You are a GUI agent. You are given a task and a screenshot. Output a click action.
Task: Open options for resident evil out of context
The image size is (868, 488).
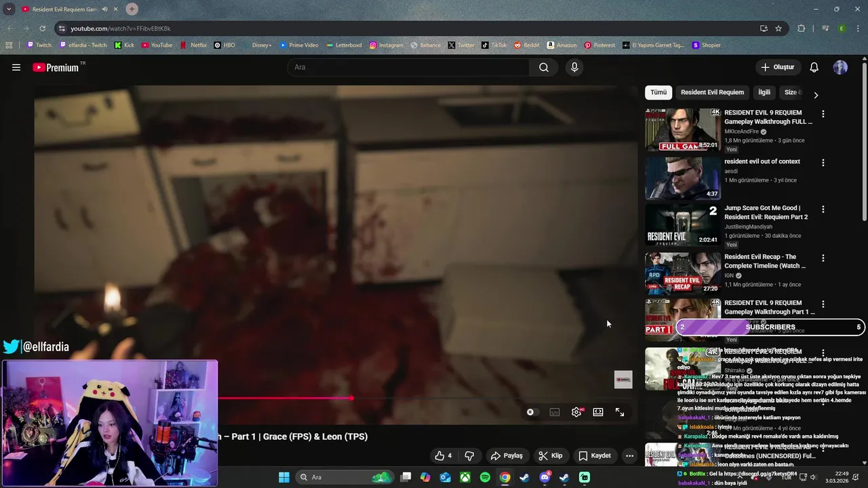pos(823,163)
